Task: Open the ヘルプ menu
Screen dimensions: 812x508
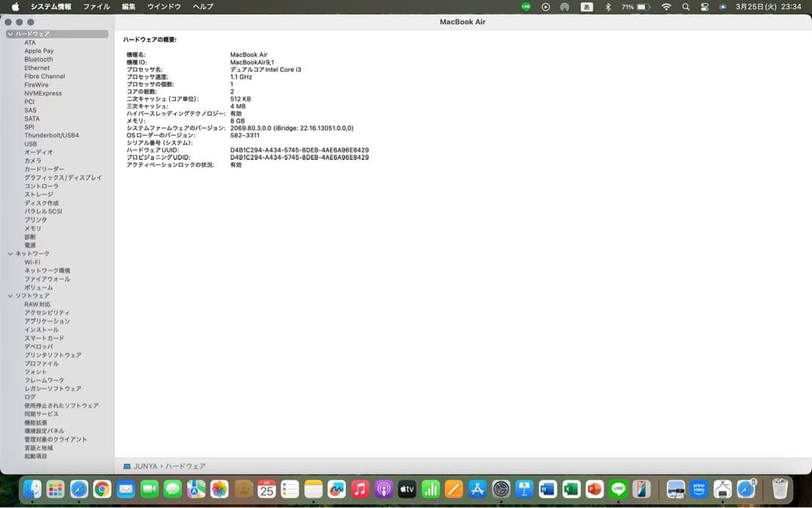Action: 201,6
